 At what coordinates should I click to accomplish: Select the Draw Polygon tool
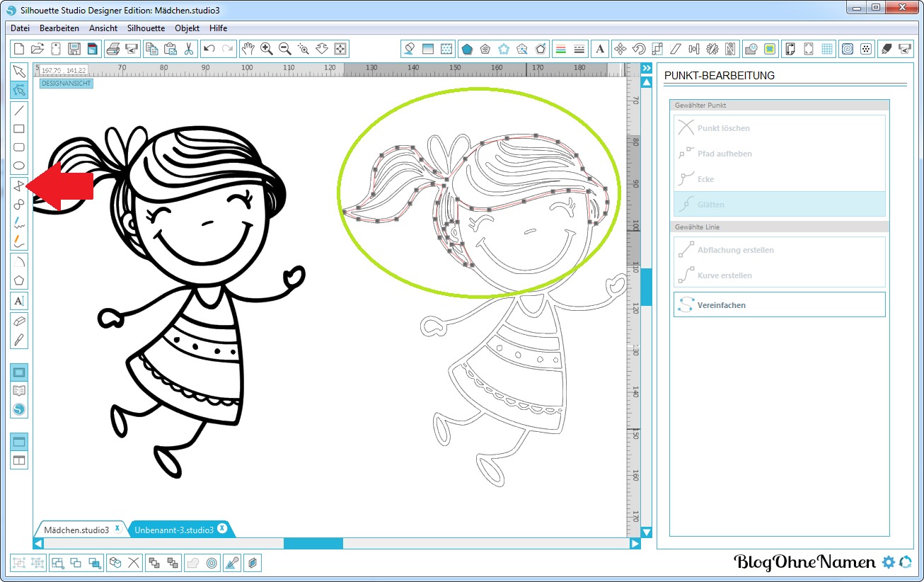pos(19,280)
